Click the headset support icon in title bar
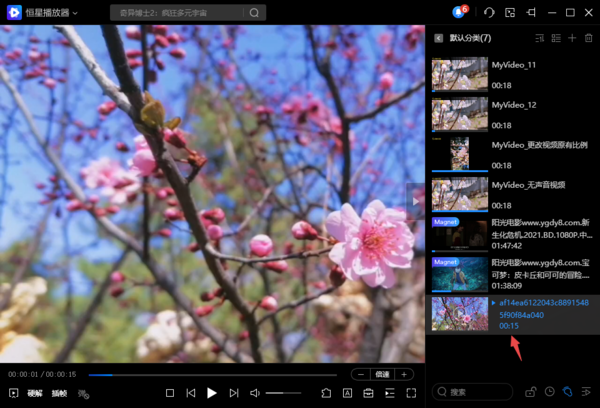The height and width of the screenshot is (408, 600). pos(489,13)
